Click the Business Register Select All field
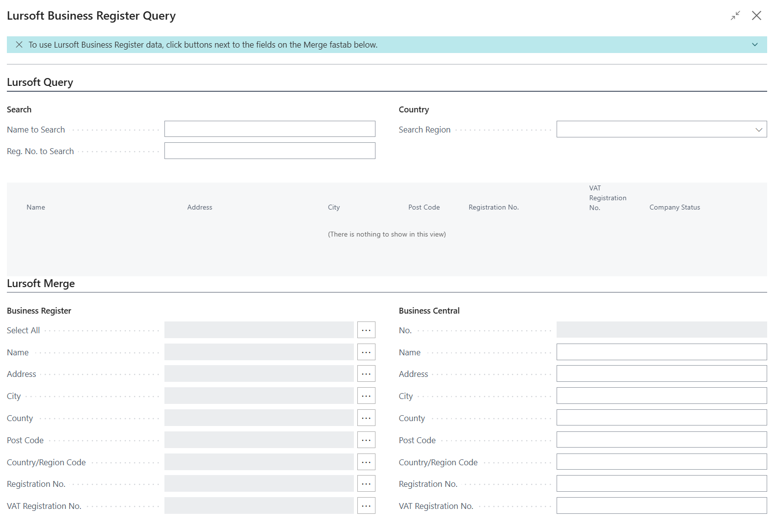The image size is (776, 532). 259,330
